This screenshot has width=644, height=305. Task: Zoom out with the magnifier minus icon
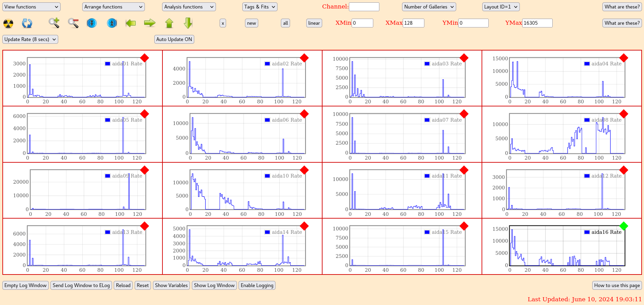[73, 23]
